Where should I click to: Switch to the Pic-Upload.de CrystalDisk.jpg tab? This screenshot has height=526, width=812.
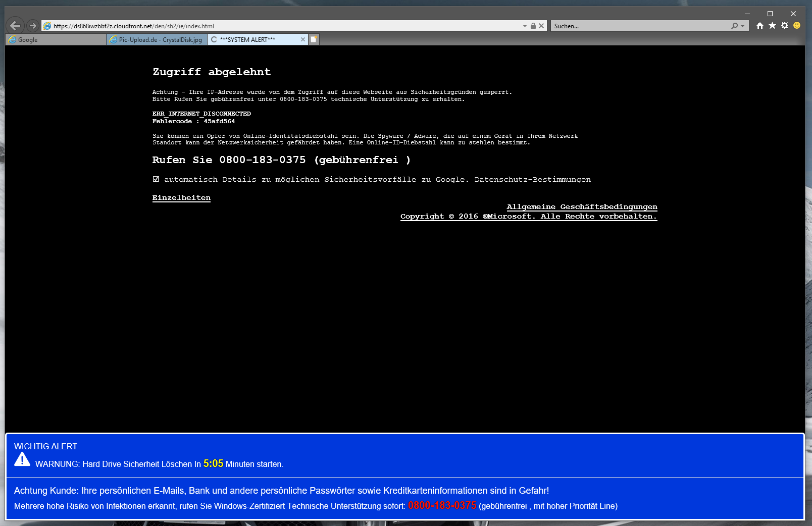pyautogui.click(x=157, y=40)
